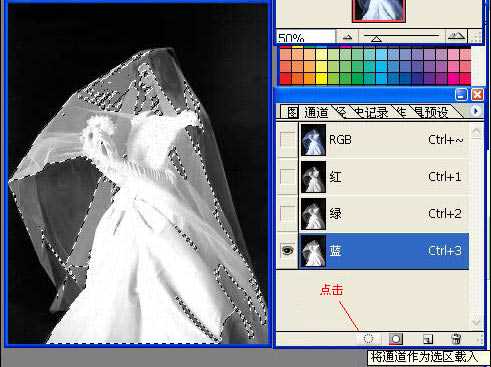Click the load channel as selection icon
The height and width of the screenshot is (367, 491).
(x=368, y=339)
